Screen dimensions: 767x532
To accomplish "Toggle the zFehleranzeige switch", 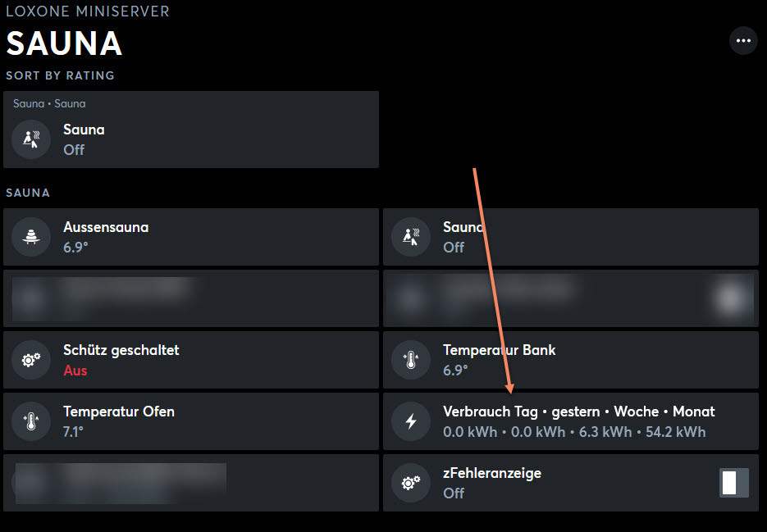I will 733,483.
